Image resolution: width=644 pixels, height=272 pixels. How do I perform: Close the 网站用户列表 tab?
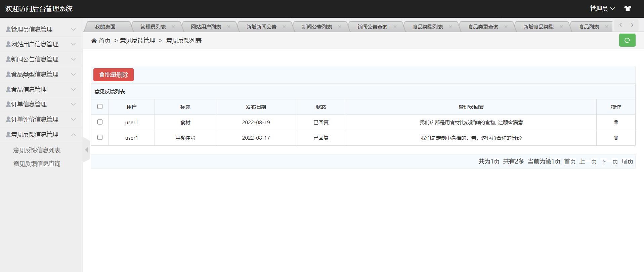(229, 27)
